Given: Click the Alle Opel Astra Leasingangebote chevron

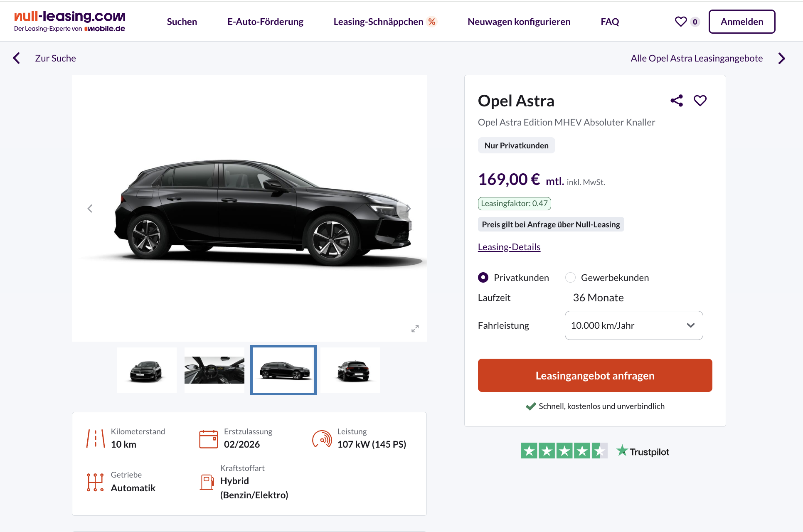Looking at the screenshot, I should pyautogui.click(x=782, y=58).
